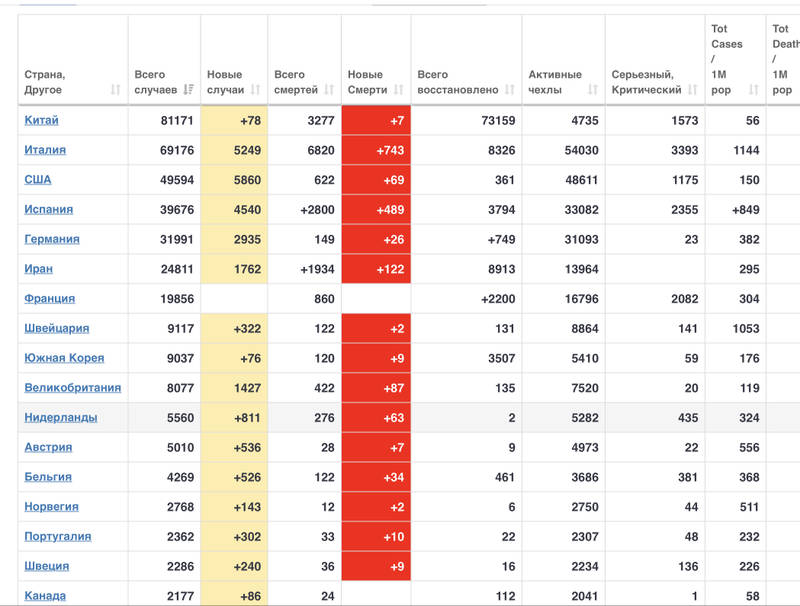Image resolution: width=800 pixels, height=606 pixels.
Task: Open the Китай country link
Action: tap(41, 120)
